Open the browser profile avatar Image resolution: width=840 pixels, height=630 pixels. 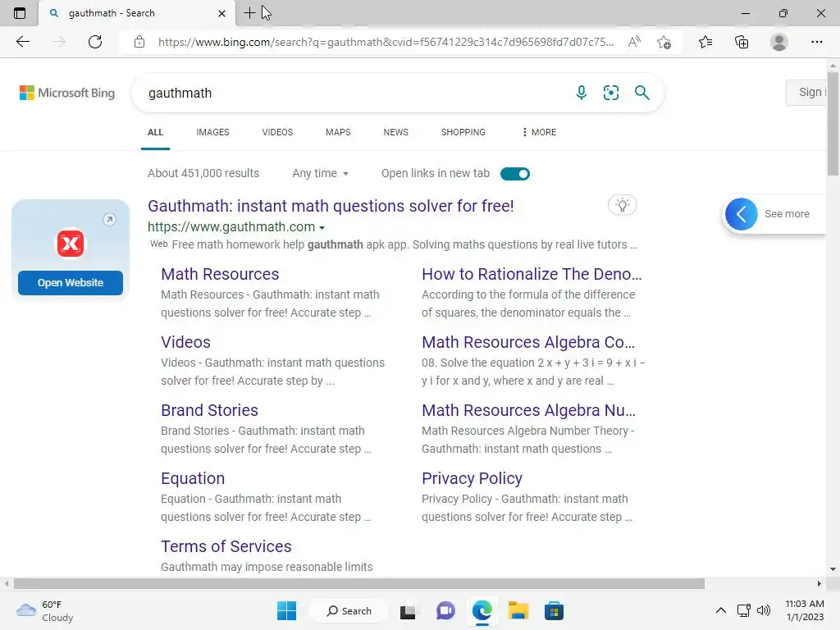[779, 42]
